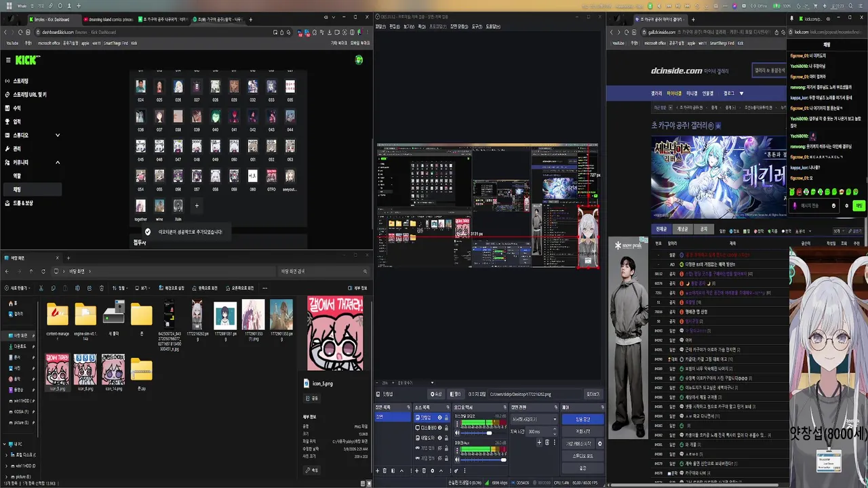Click the dashboard.kick.com address bar

pyautogui.click(x=153, y=32)
